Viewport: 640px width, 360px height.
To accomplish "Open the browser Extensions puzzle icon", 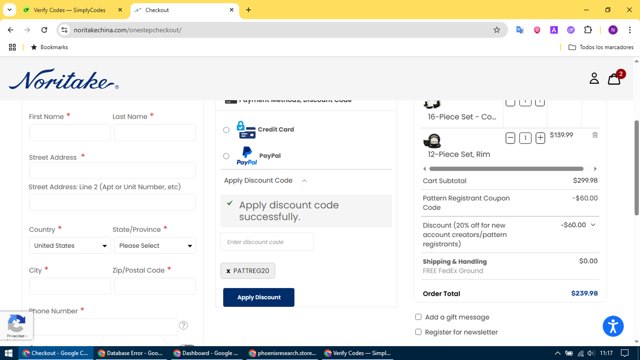I will pyautogui.click(x=588, y=30).
